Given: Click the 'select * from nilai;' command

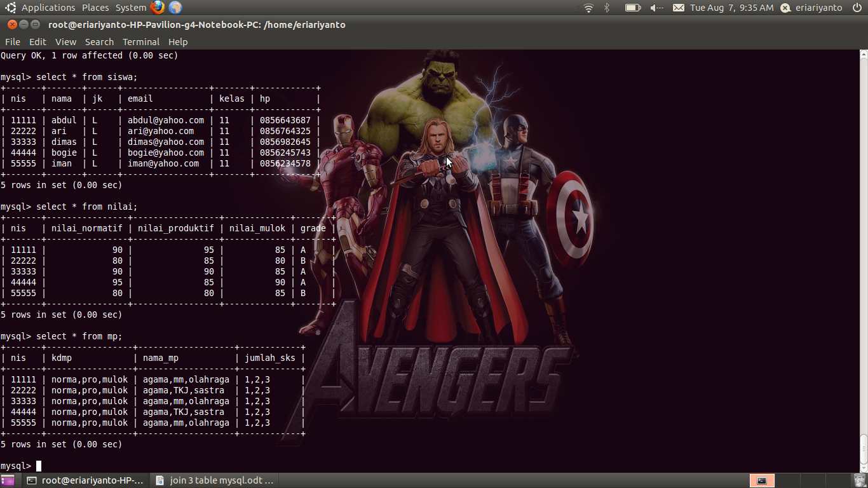Looking at the screenshot, I should pos(87,207).
